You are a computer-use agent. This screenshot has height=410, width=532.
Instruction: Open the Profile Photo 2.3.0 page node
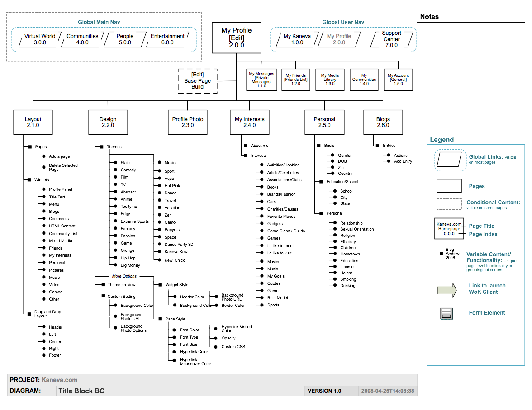[x=188, y=122]
